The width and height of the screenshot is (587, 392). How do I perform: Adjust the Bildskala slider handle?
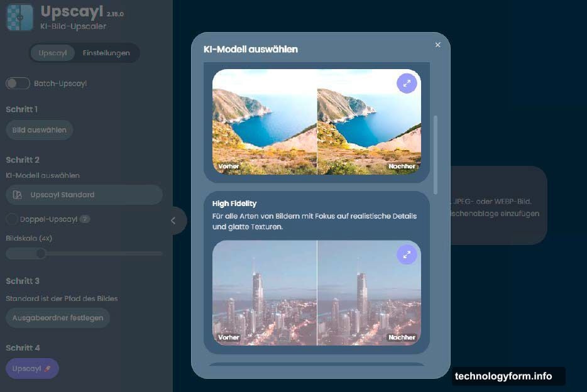coord(41,254)
